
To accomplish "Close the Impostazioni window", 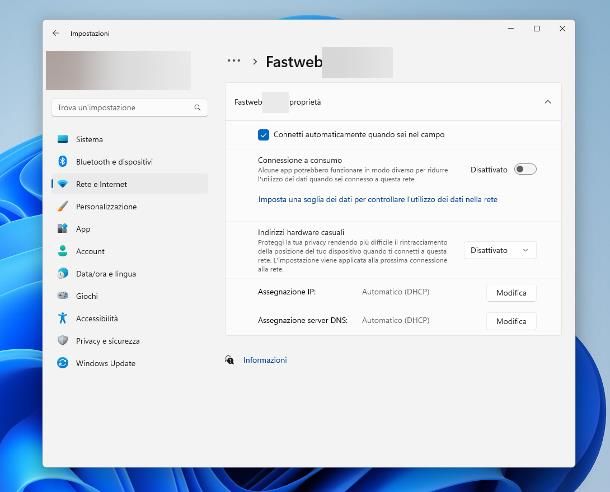I will (562, 28).
